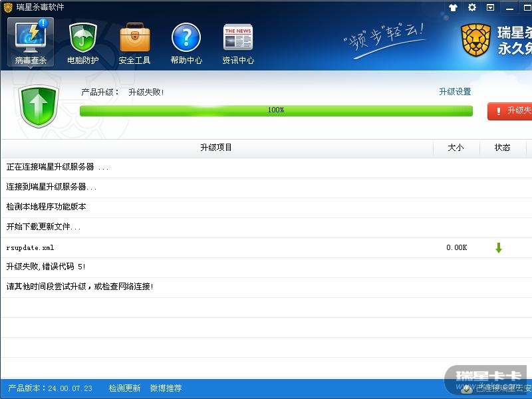Click green download arrow for rsupdate.xml
The height and width of the screenshot is (399, 532).
(498, 247)
